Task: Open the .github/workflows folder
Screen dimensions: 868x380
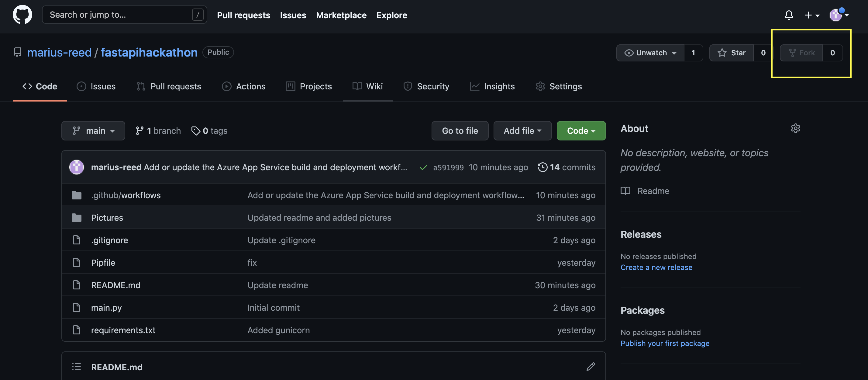Action: (126, 195)
